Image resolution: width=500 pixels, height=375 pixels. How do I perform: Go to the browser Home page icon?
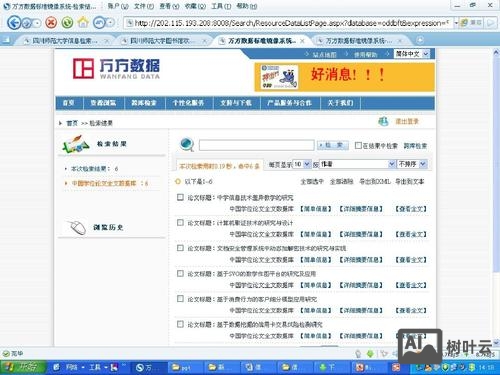pos(83,22)
